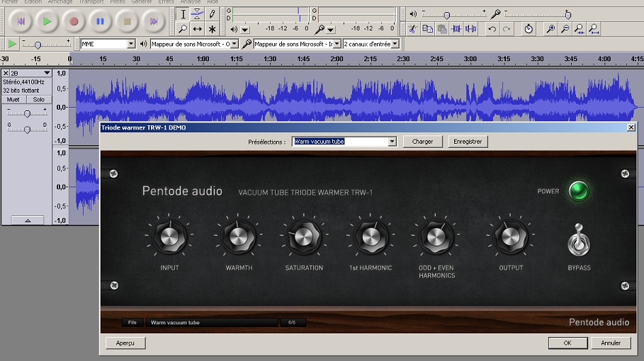This screenshot has width=644, height=361.
Task: Cancel the effect with Annuler
Action: tap(611, 343)
